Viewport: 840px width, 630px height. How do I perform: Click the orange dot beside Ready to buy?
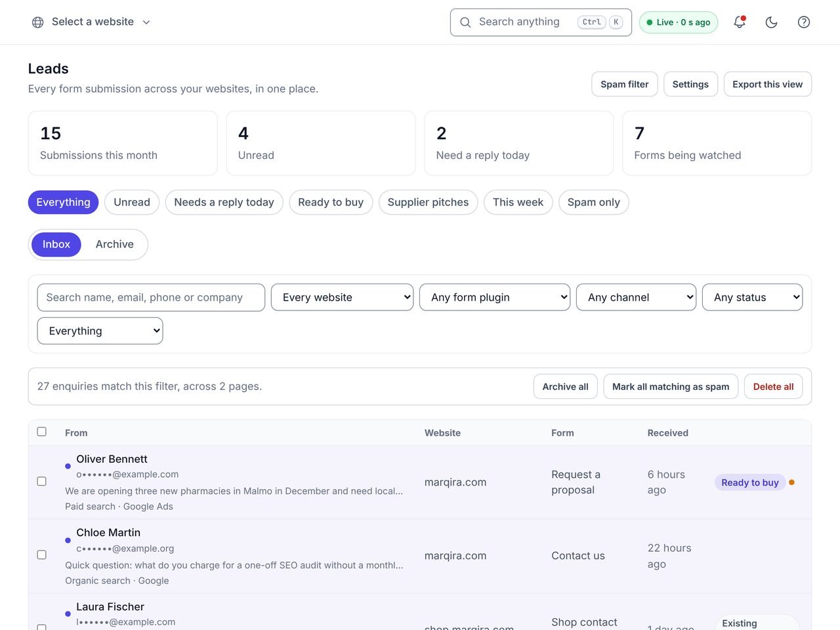[x=791, y=482]
